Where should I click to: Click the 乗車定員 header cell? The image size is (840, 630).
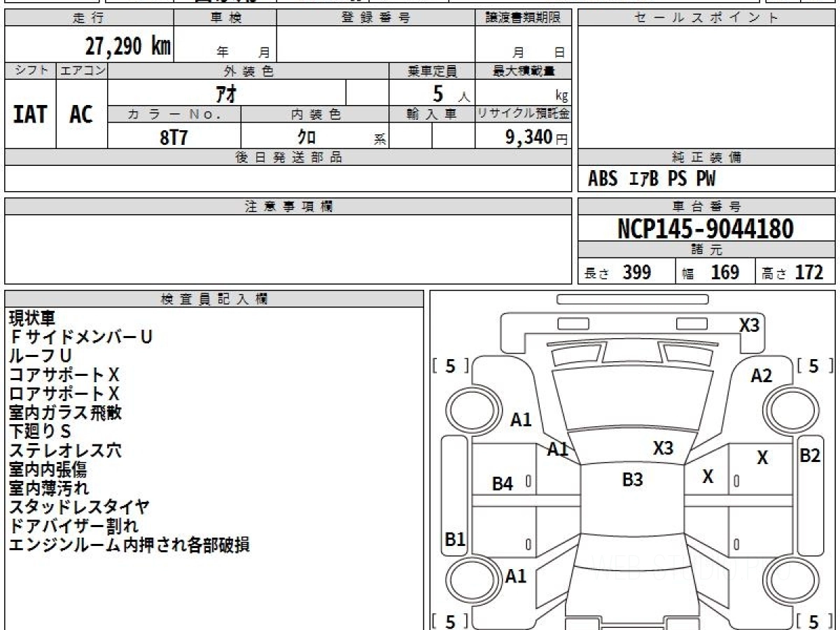(x=432, y=71)
